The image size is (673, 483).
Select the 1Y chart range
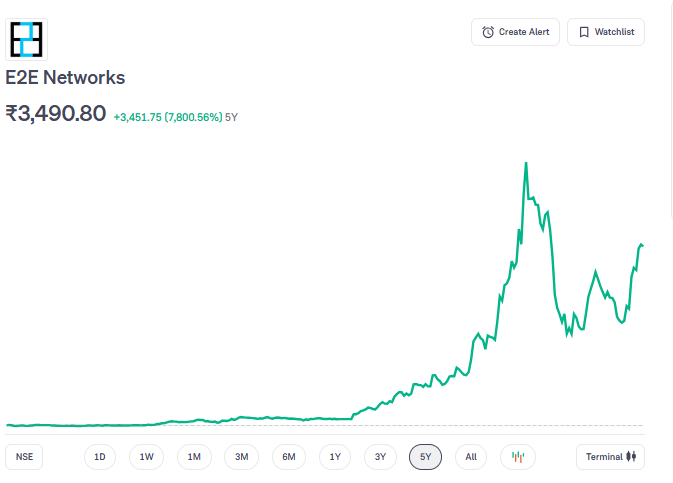coord(335,457)
